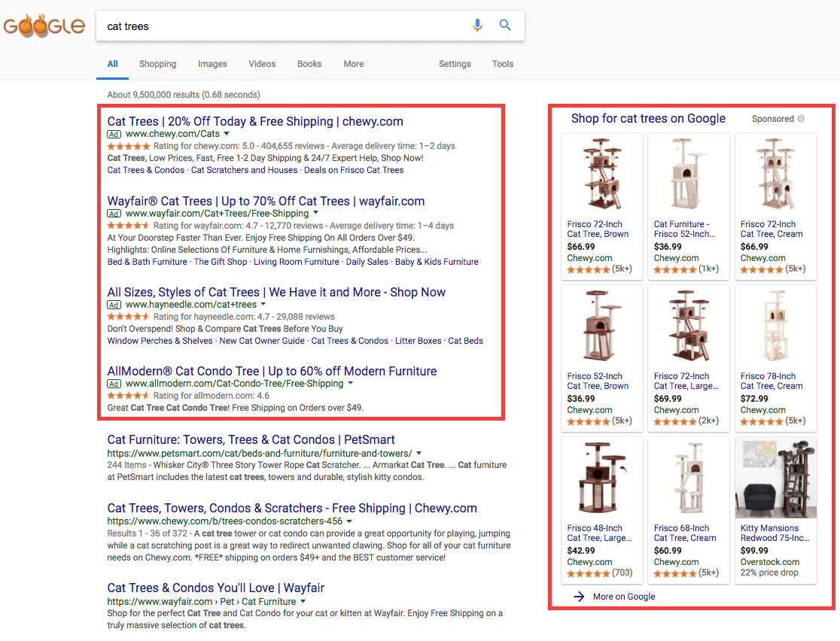This screenshot has width=840, height=641.
Task: Click 'Cat Scratchers and Houses' sitelink
Action: 245,170
